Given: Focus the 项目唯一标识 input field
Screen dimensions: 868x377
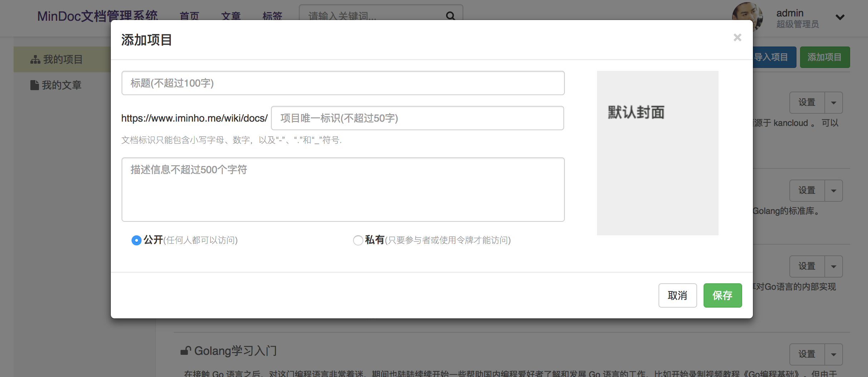Looking at the screenshot, I should [x=417, y=118].
